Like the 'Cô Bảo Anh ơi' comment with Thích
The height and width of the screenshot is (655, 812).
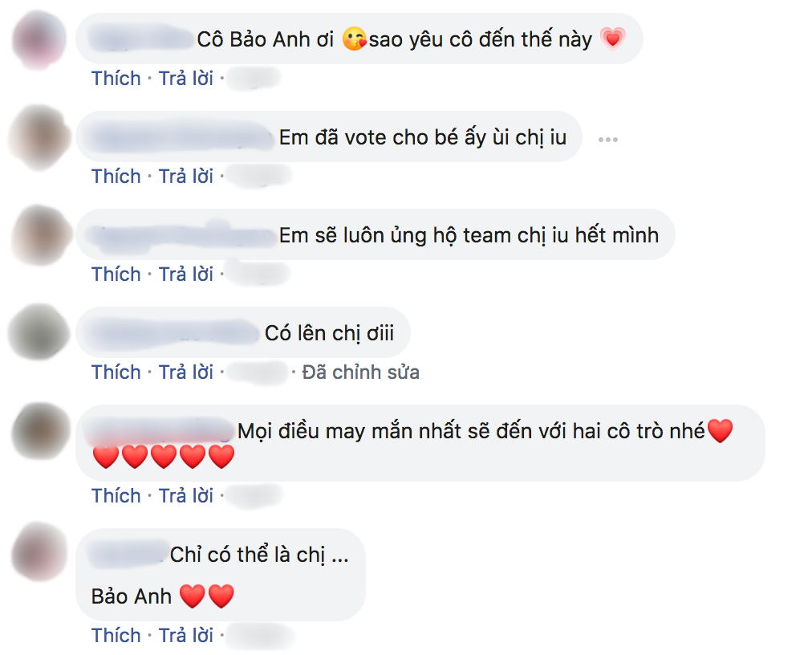point(116,79)
